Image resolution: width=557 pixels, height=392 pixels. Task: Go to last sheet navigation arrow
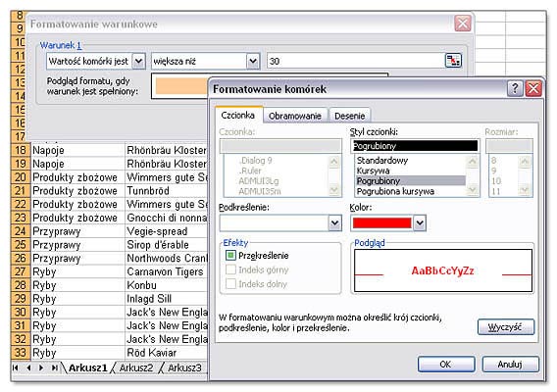pyautogui.click(x=54, y=367)
